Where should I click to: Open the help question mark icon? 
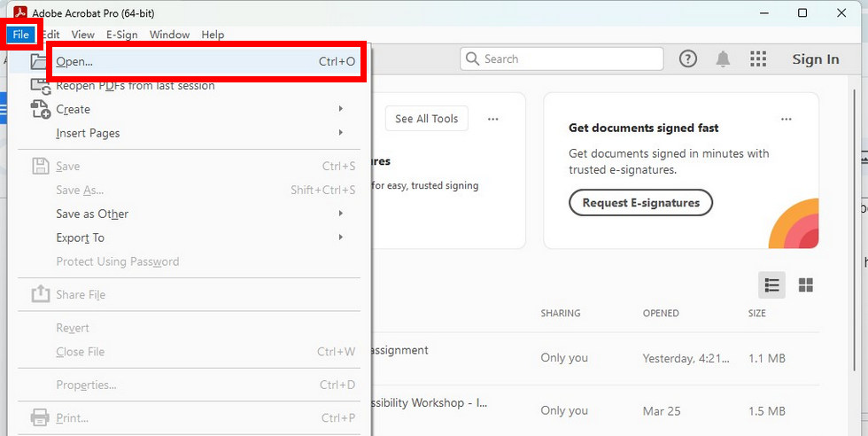[x=687, y=58]
